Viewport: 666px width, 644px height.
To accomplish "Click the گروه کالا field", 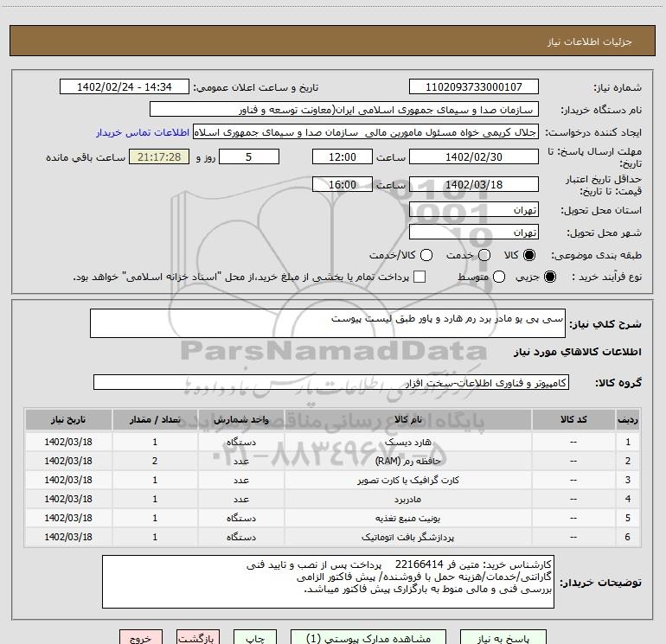I will click(331, 382).
